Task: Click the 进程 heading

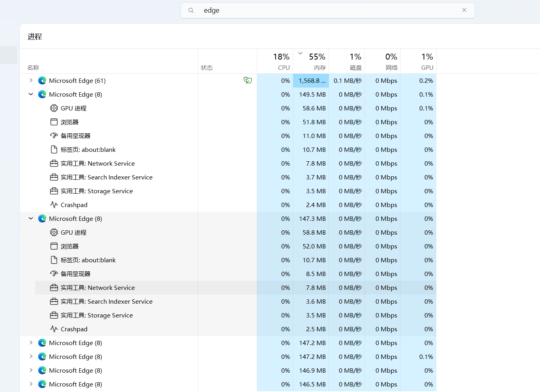Action: [x=35, y=37]
